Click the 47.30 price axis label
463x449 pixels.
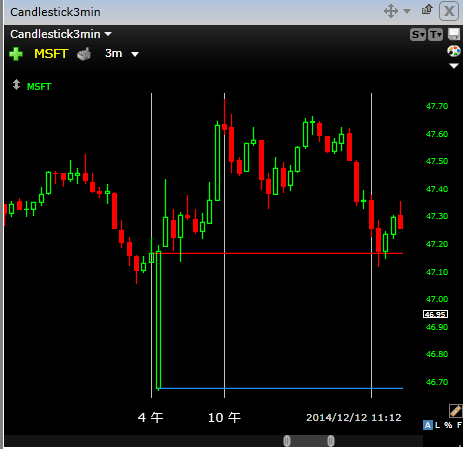[x=437, y=216]
